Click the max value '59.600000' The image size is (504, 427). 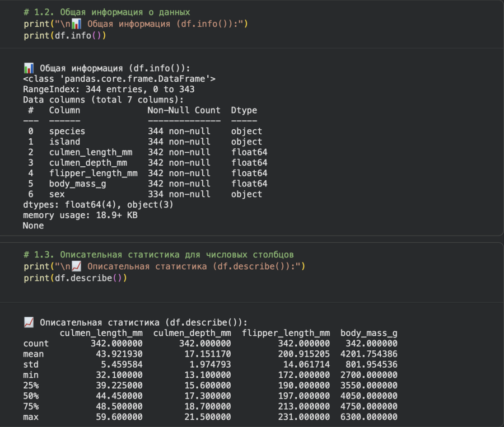pyautogui.click(x=119, y=417)
